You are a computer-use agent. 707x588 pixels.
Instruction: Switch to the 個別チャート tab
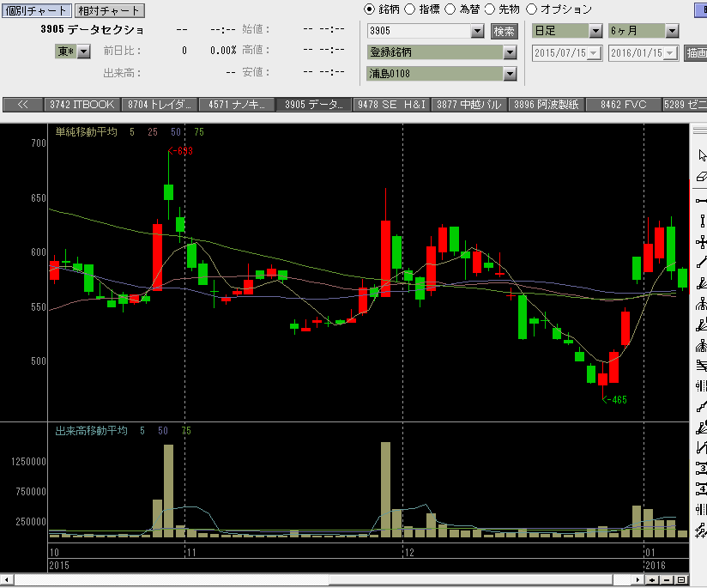point(37,10)
